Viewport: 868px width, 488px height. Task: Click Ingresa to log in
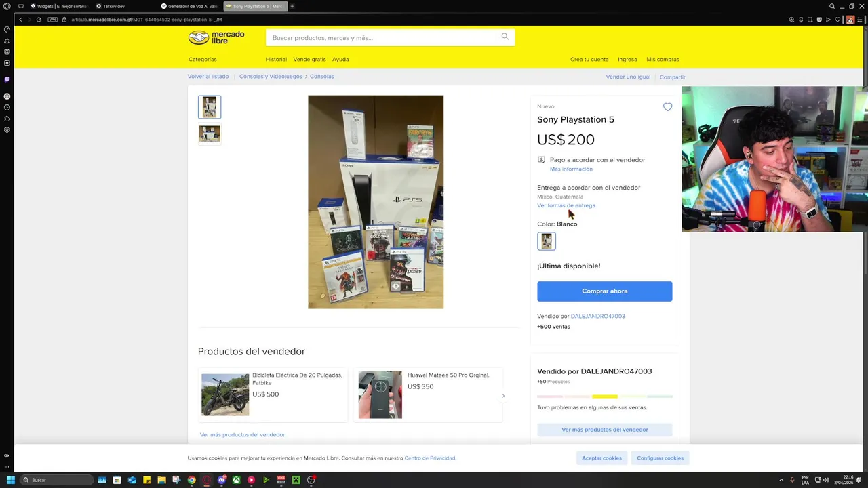(627, 59)
